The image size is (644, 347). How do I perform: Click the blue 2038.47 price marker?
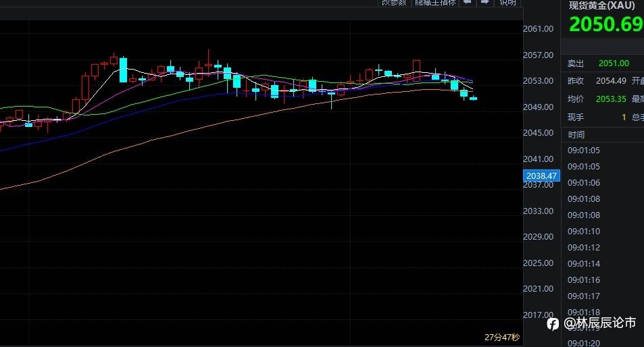(541, 176)
